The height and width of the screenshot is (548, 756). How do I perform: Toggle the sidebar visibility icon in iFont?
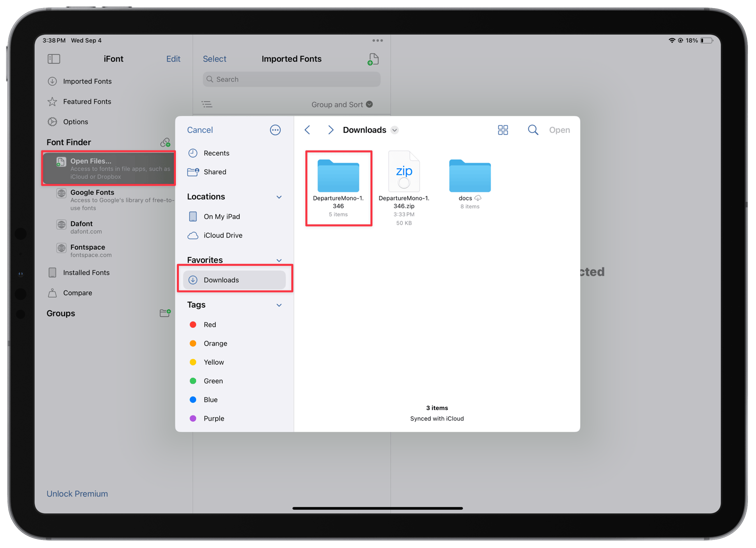(x=53, y=59)
